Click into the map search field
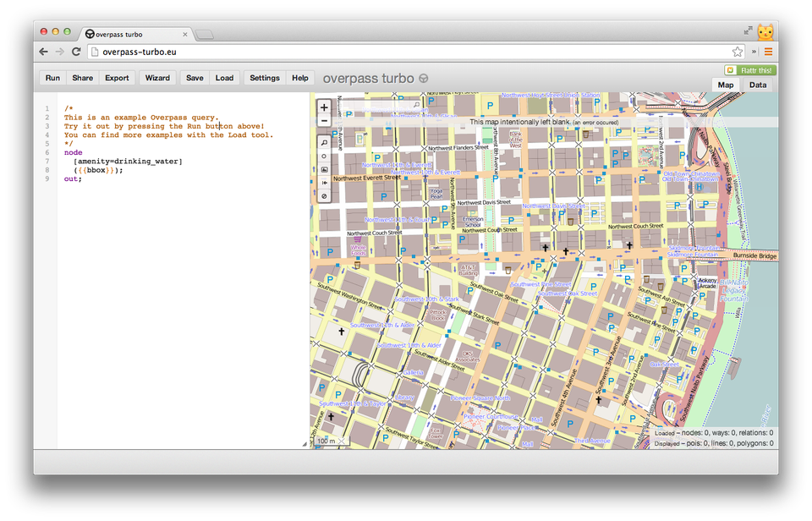The image size is (812, 521). [376, 105]
